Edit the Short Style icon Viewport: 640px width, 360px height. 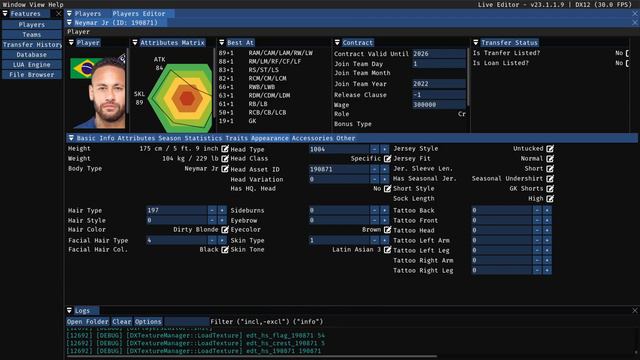click(x=550, y=189)
